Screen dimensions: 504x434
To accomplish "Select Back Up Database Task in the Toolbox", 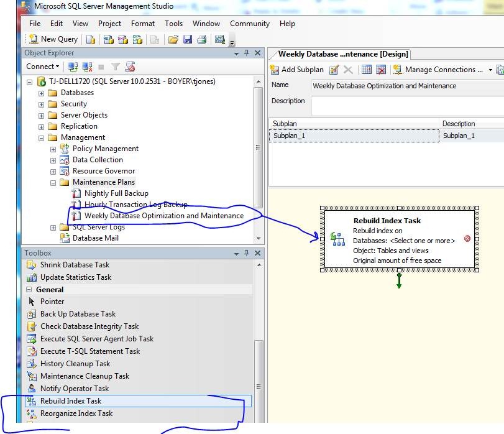I will (x=78, y=314).
